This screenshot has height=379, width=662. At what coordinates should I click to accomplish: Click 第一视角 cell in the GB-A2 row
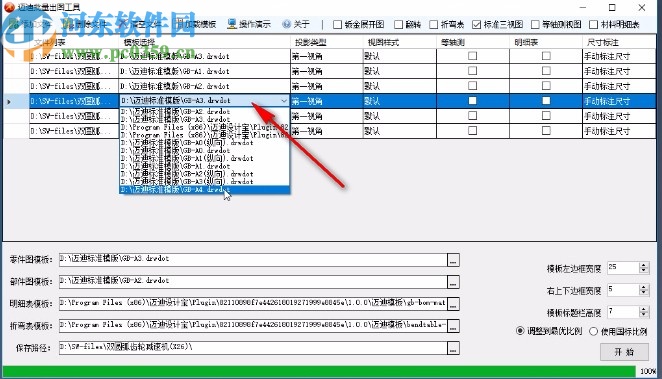[327, 86]
